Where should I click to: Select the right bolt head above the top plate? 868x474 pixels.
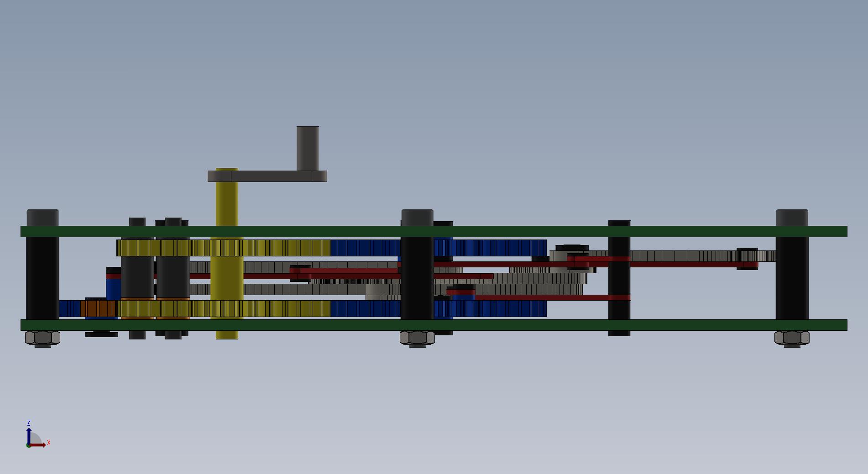(x=792, y=218)
